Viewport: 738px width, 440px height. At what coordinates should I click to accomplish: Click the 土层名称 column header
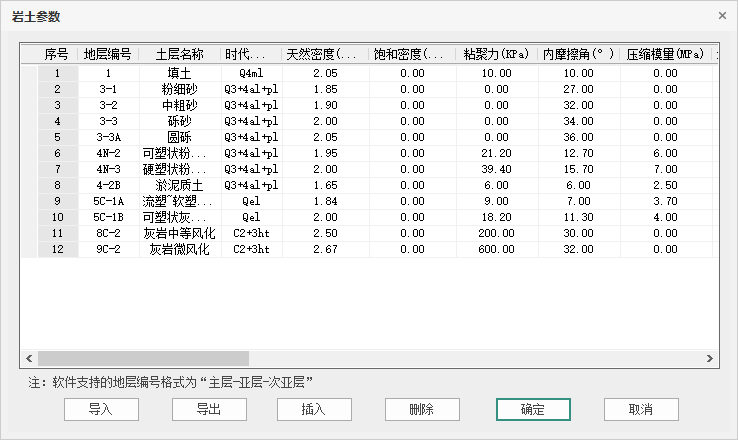tap(180, 54)
